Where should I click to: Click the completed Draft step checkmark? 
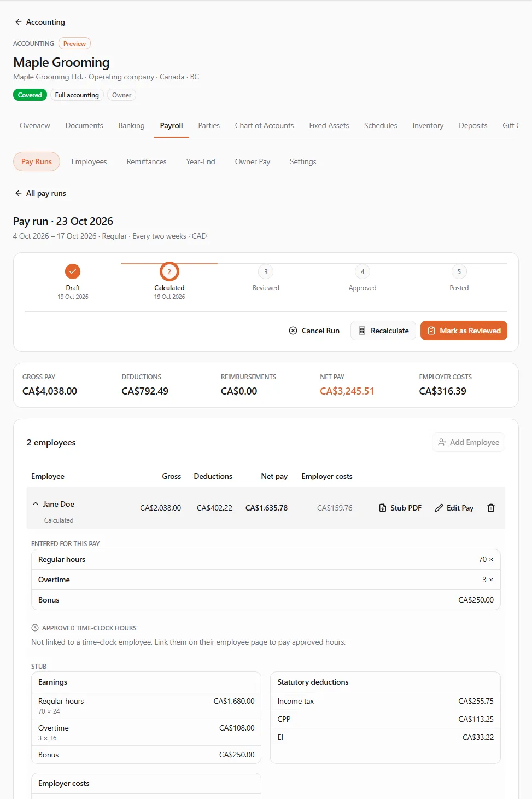click(73, 271)
